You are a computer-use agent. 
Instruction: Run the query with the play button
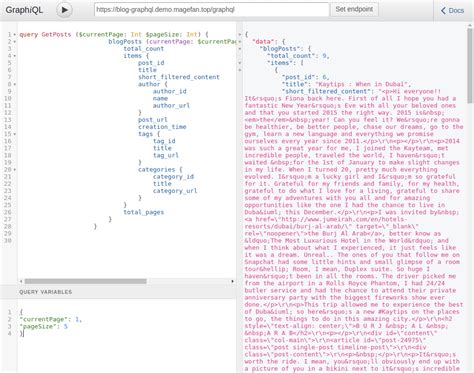64,10
